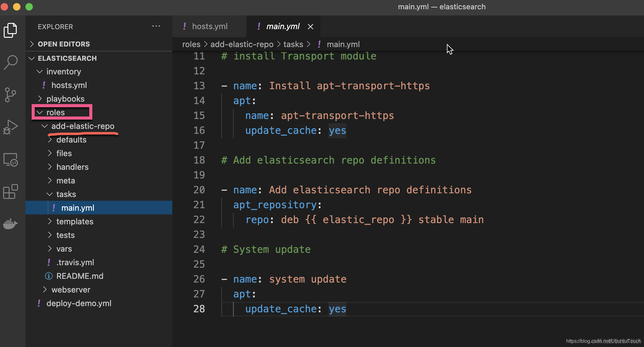Open the Explorer view icon
This screenshot has height=347, width=644.
click(11, 30)
